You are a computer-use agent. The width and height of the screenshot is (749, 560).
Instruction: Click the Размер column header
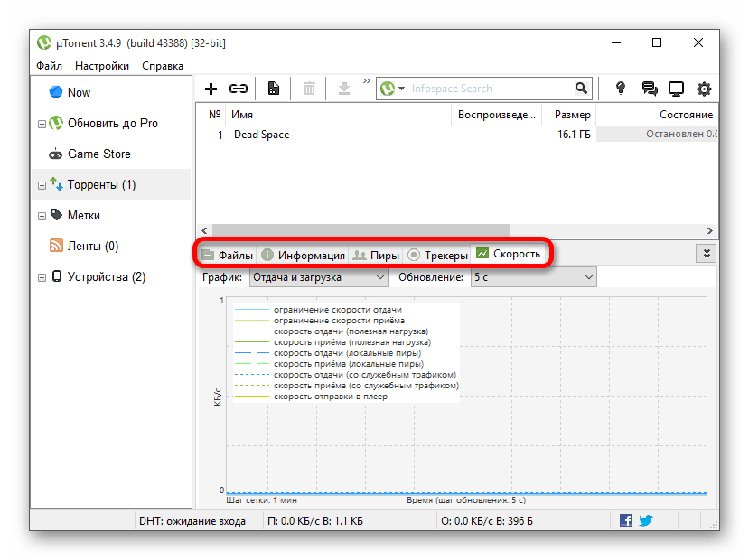click(572, 115)
